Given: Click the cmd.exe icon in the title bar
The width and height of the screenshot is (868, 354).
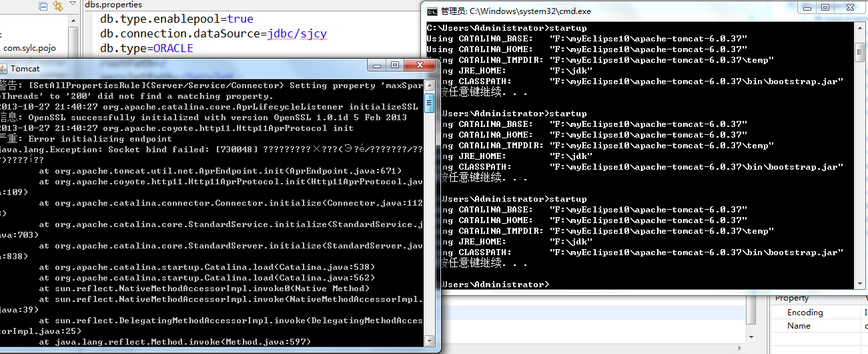Looking at the screenshot, I should (x=432, y=11).
